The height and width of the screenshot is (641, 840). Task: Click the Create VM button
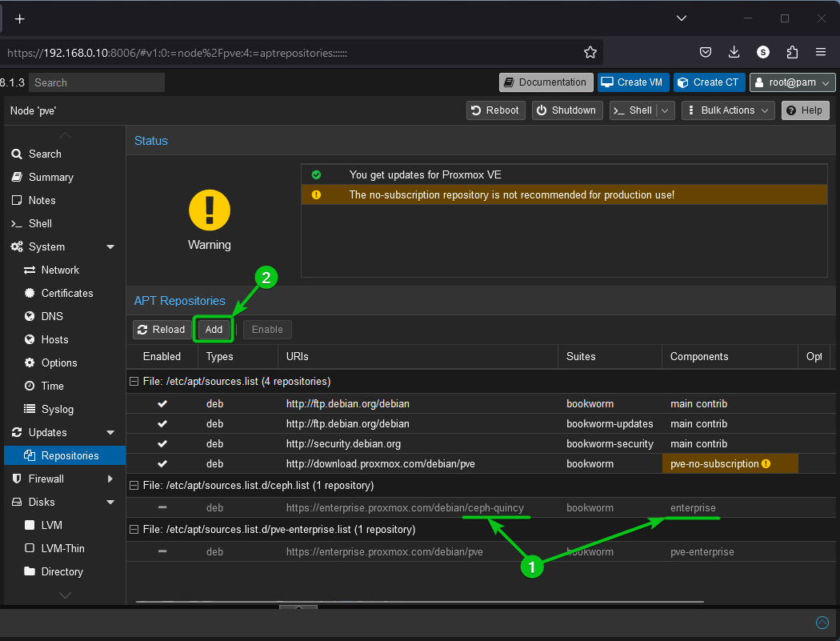click(632, 82)
